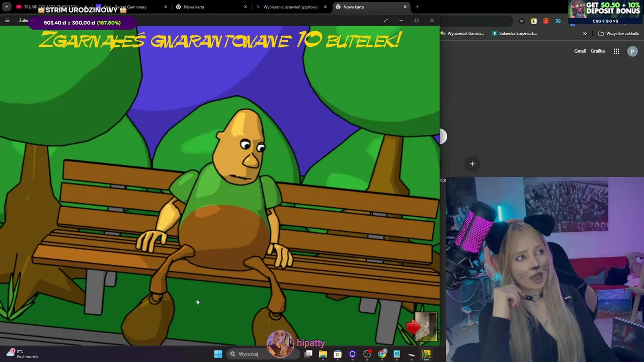Open the Notepad taskbar icon
The width and height of the screenshot is (644, 362).
pyautogui.click(x=396, y=354)
